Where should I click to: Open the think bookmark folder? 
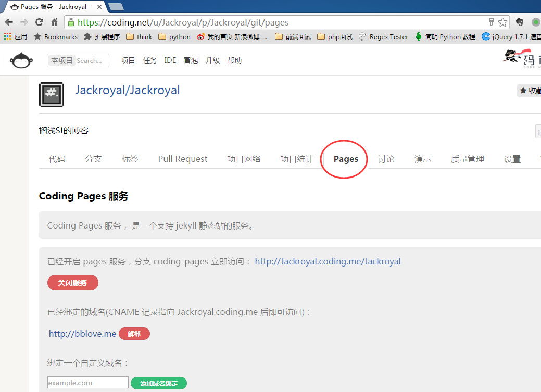click(x=139, y=36)
